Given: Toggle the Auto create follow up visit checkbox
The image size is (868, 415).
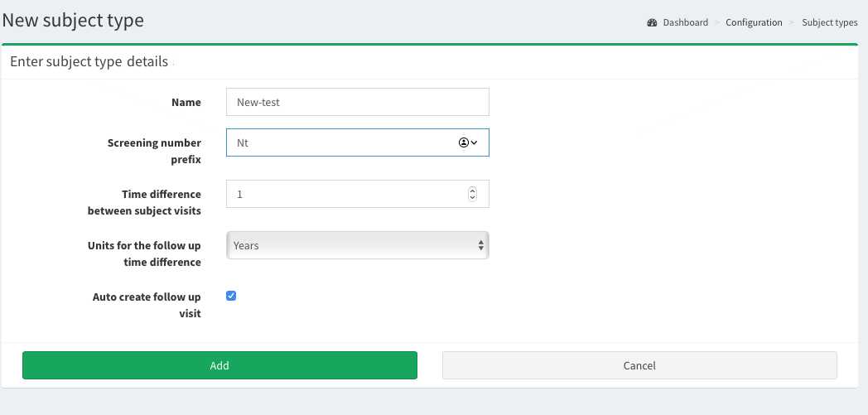Looking at the screenshot, I should (x=231, y=296).
